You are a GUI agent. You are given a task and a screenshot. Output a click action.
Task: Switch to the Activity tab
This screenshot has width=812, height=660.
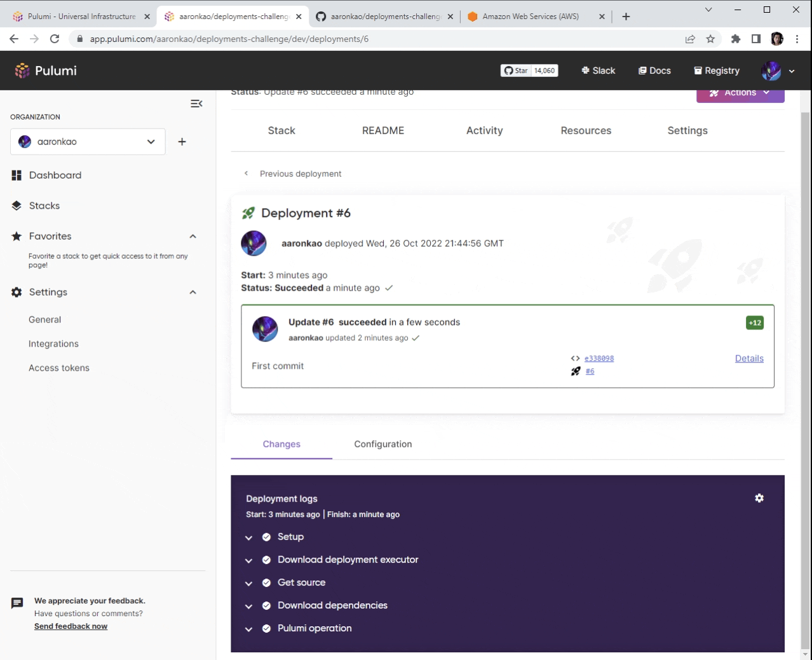click(x=485, y=130)
